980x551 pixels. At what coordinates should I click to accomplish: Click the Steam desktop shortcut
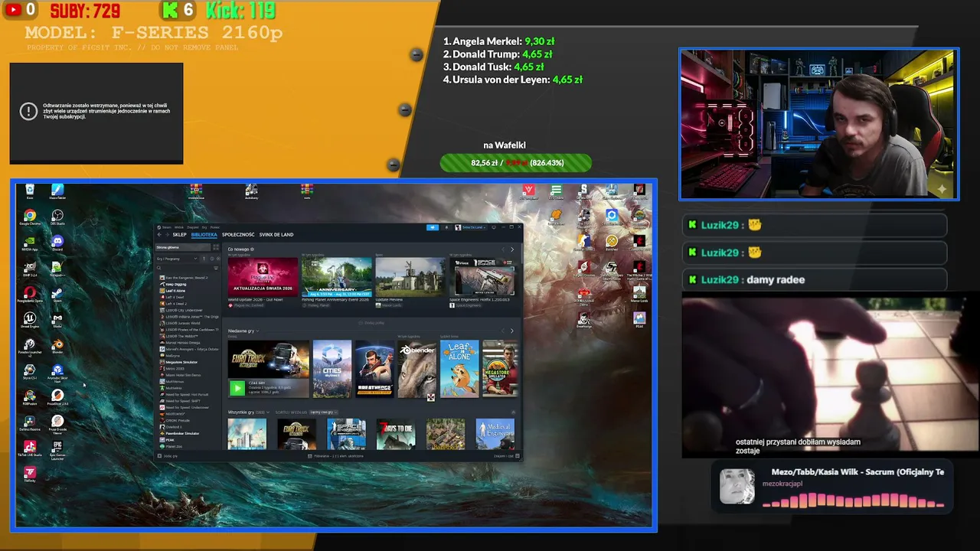click(x=57, y=295)
